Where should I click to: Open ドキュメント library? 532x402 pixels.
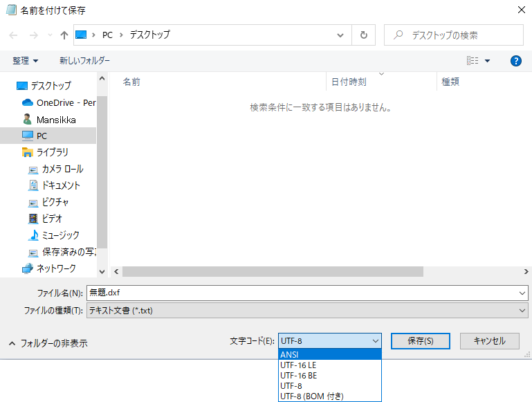tap(54, 185)
